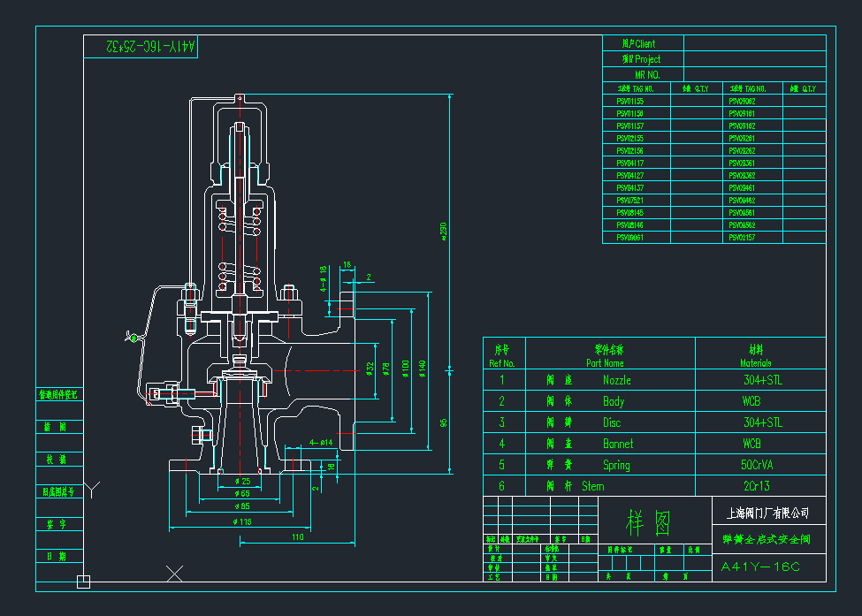
Task: Select the 95 vertical dimension text
Action: [444, 422]
